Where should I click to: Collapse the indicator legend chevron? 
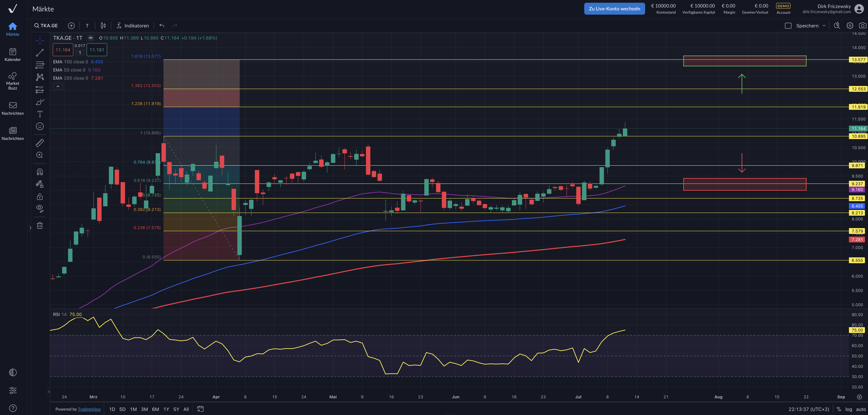pyautogui.click(x=58, y=87)
